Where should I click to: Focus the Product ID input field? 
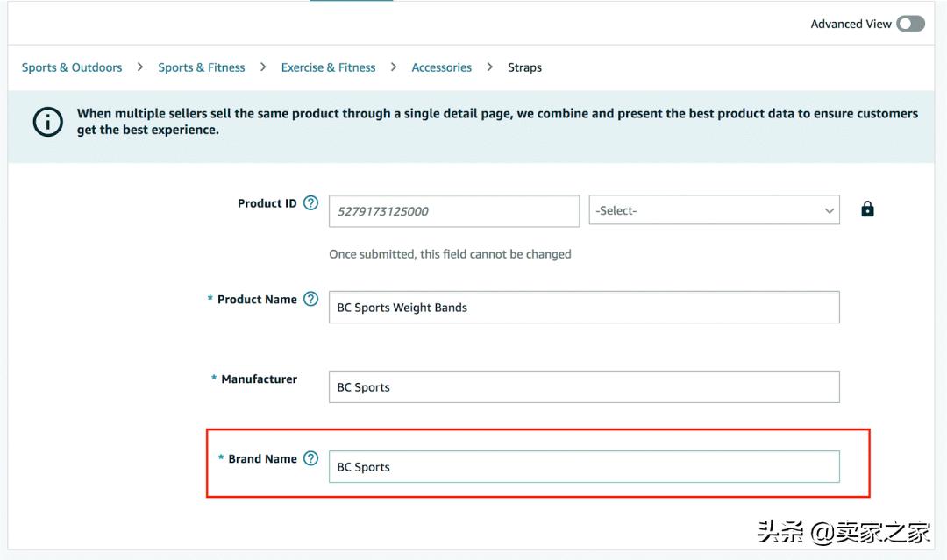click(x=453, y=211)
